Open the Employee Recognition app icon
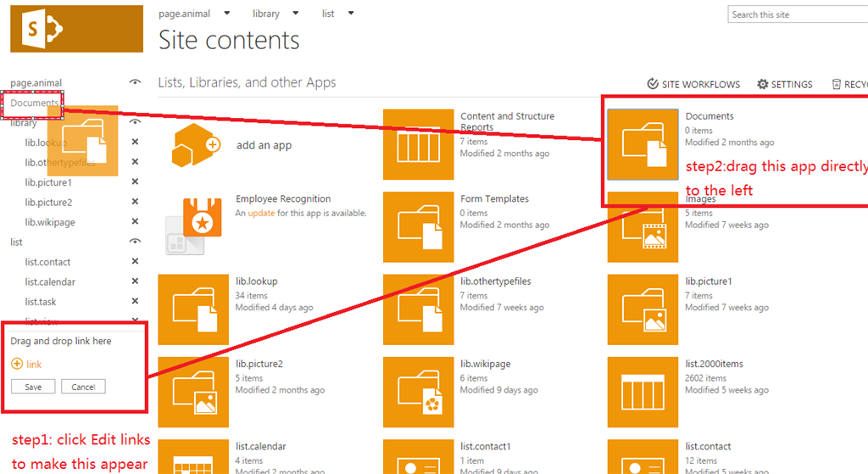868x474 pixels. pos(193,227)
